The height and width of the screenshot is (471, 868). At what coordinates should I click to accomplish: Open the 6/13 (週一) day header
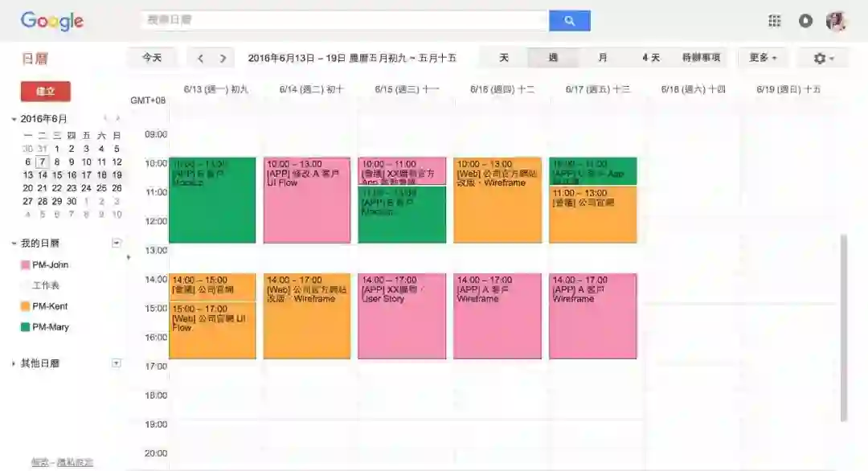[x=216, y=89]
